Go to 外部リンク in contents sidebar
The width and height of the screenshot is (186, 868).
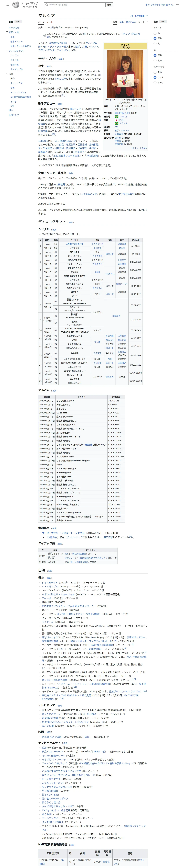[14, 115]
